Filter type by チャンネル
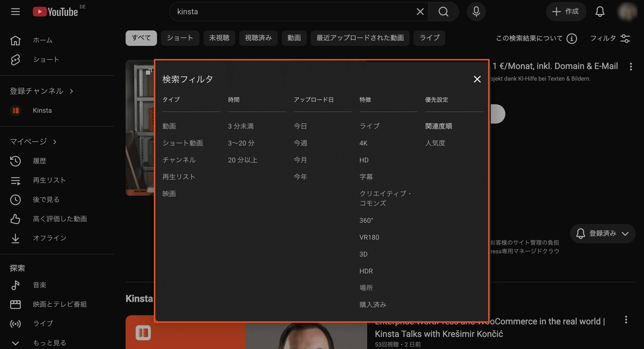Image resolution: width=644 pixels, height=349 pixels. 179,160
